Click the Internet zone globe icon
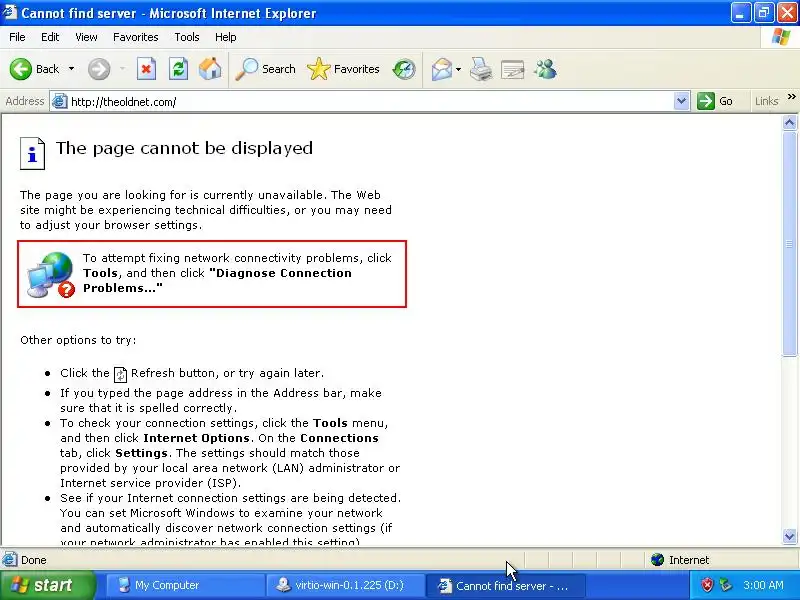This screenshot has height=600, width=800. click(x=657, y=560)
